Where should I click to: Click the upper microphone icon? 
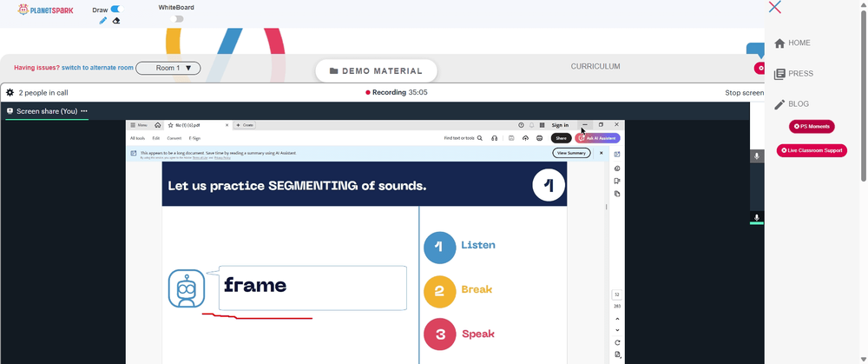point(757,156)
